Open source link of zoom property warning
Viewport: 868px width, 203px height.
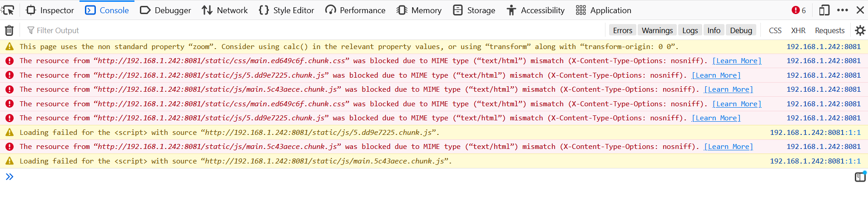[x=823, y=47]
